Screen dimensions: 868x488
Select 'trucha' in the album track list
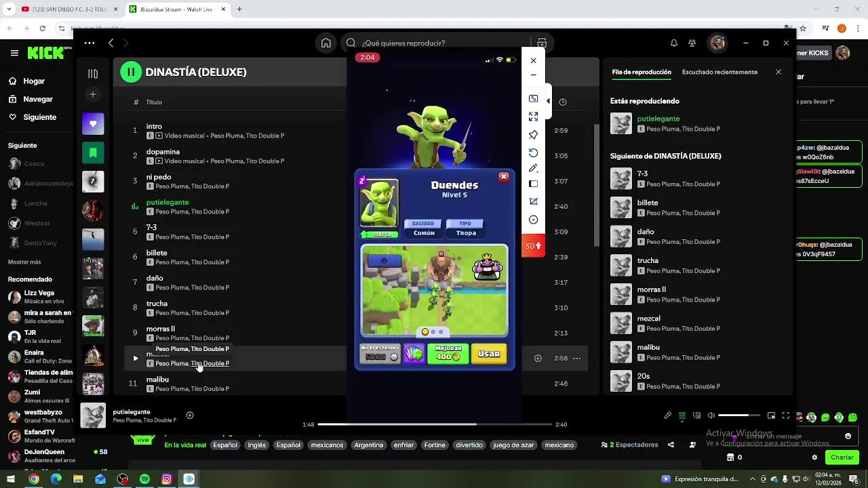(x=157, y=304)
